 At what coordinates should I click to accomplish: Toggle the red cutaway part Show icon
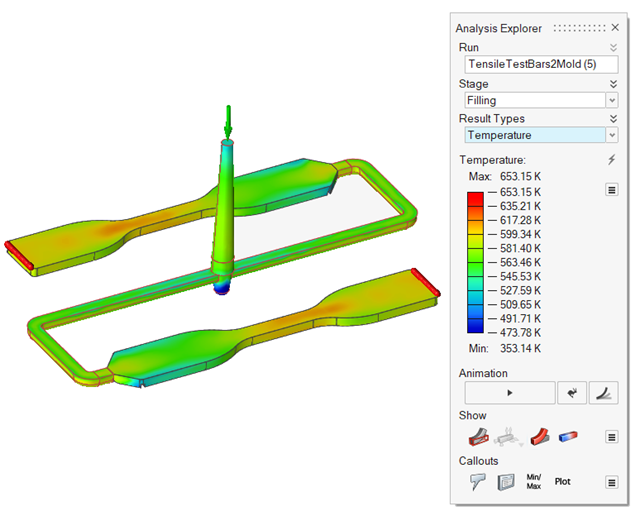[x=477, y=436]
